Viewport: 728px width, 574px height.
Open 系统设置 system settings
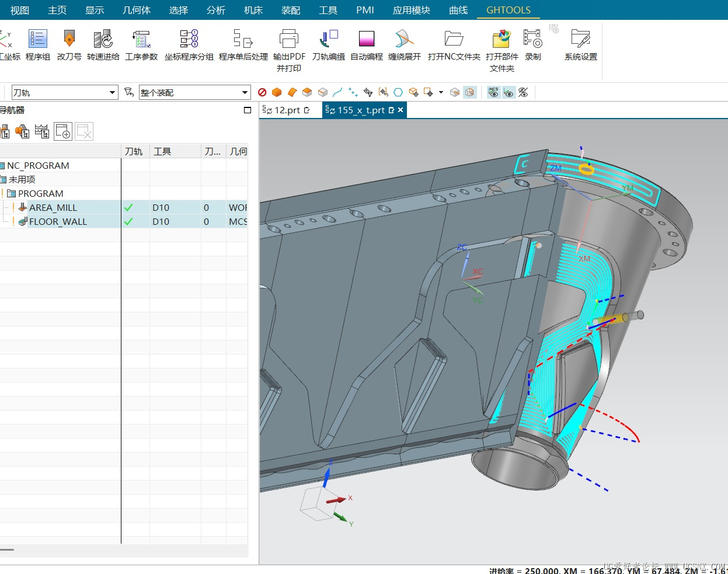(580, 40)
